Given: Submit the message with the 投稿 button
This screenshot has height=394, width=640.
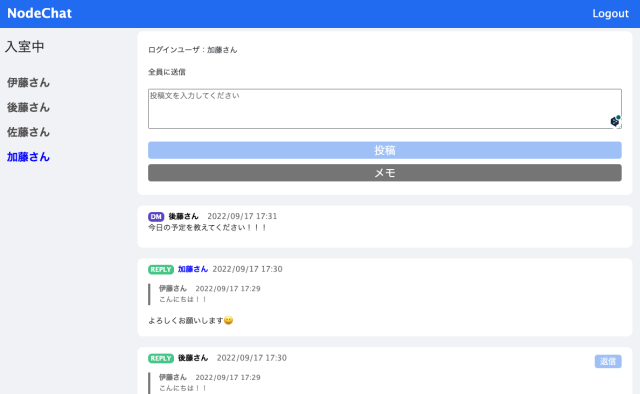Looking at the screenshot, I should click(x=384, y=150).
